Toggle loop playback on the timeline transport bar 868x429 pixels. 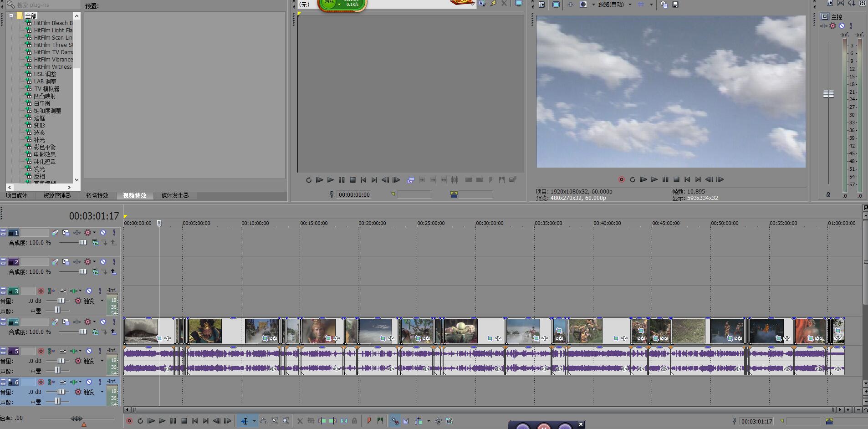140,421
